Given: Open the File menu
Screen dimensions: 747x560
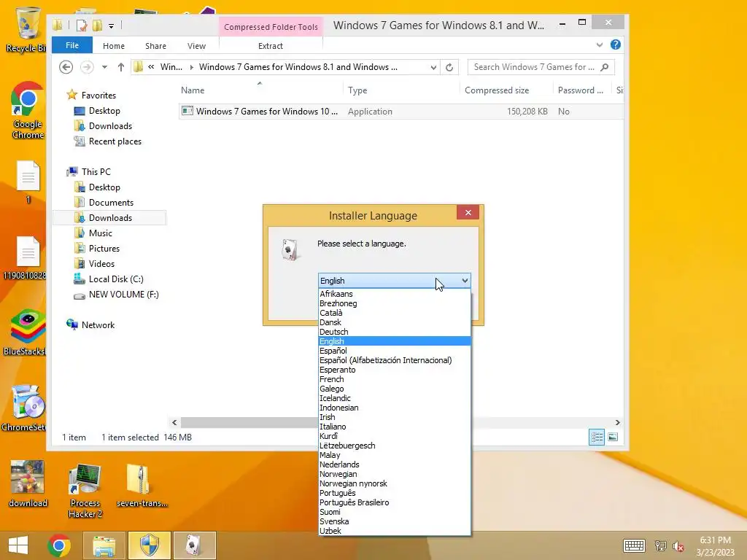Looking at the screenshot, I should point(72,45).
